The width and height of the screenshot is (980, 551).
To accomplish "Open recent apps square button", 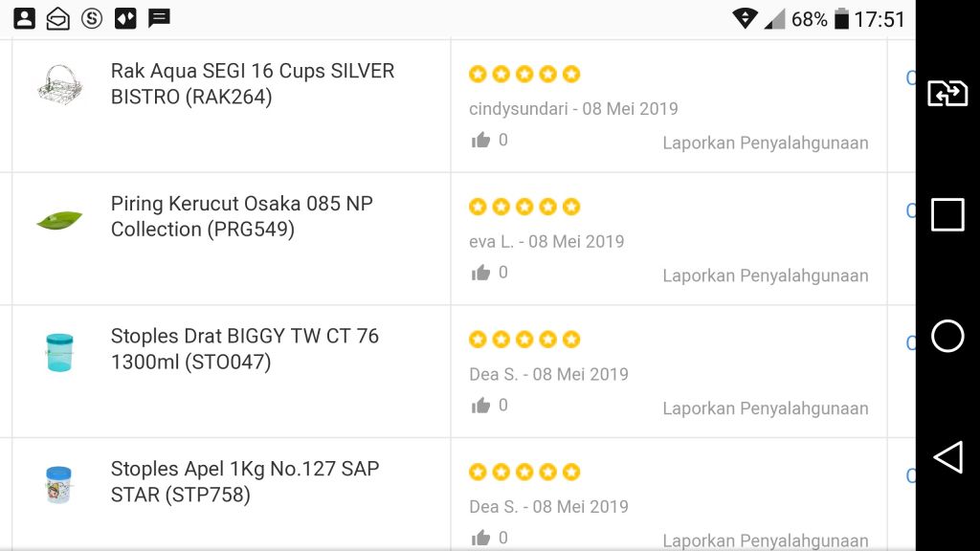I will tap(947, 215).
